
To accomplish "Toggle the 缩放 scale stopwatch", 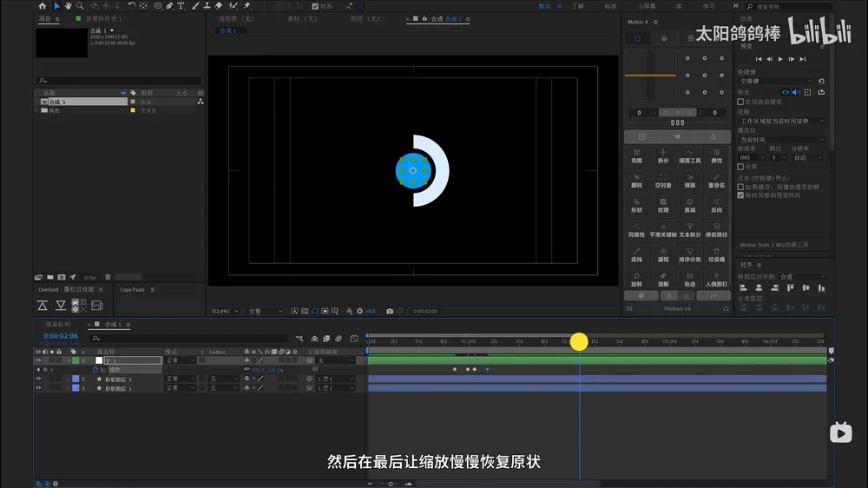I will (x=95, y=369).
